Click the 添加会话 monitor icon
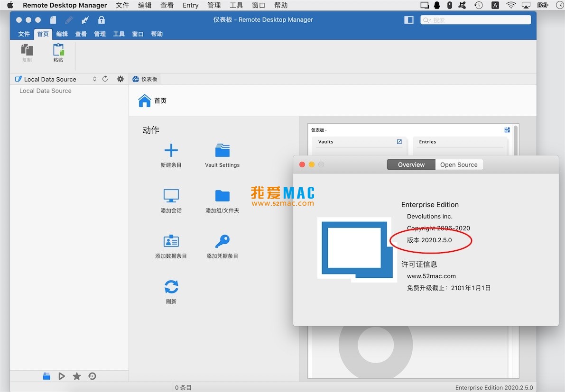This screenshot has height=392, width=565. coord(171,196)
